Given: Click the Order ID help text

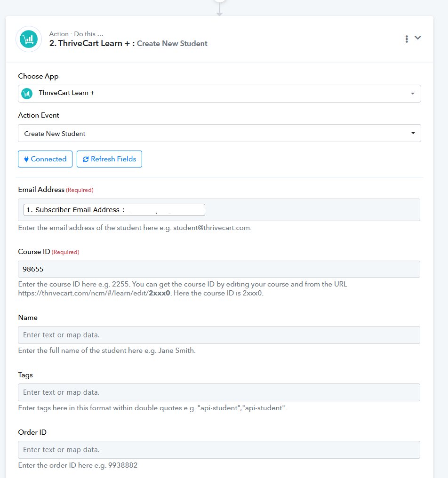Looking at the screenshot, I should (x=78, y=465).
